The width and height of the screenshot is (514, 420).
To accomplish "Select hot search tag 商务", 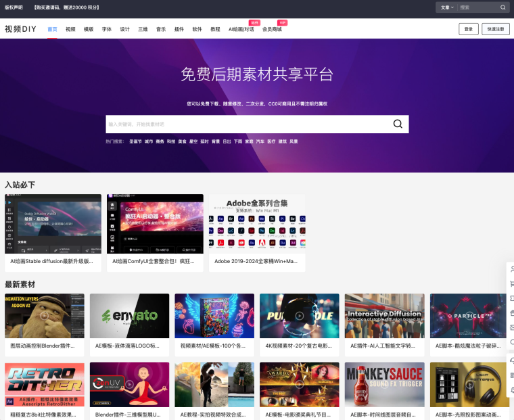I will 160,141.
